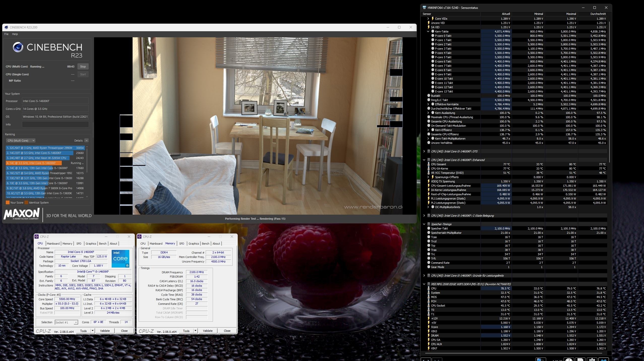Open Tools dropdown arrow in left CPU-Z
Screen dimensions: 644x361
pos(93,331)
